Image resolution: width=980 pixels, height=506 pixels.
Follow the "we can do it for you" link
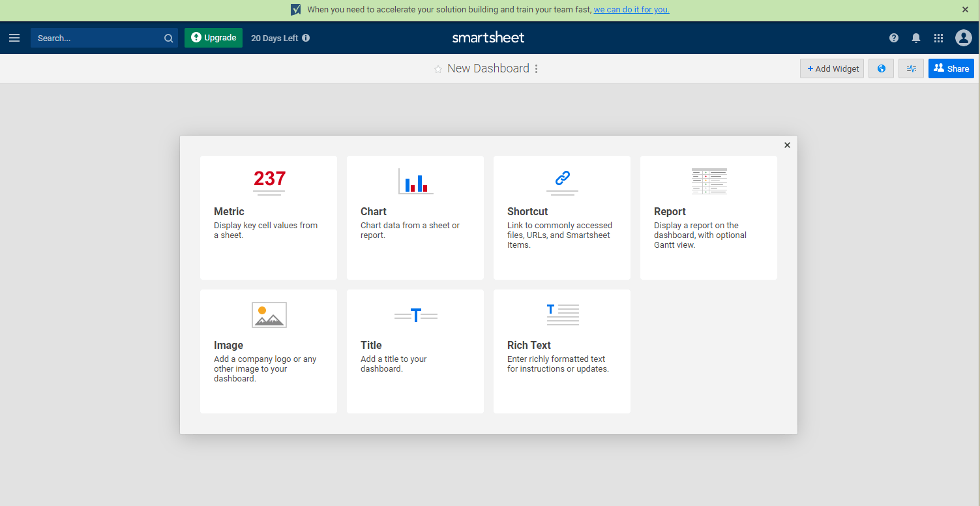(x=631, y=10)
